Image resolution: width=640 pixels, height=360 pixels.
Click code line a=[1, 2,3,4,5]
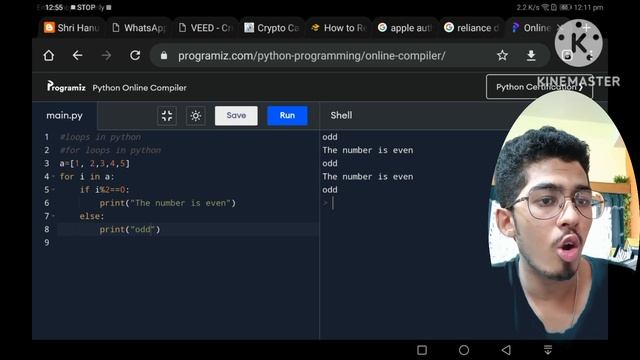(95, 163)
